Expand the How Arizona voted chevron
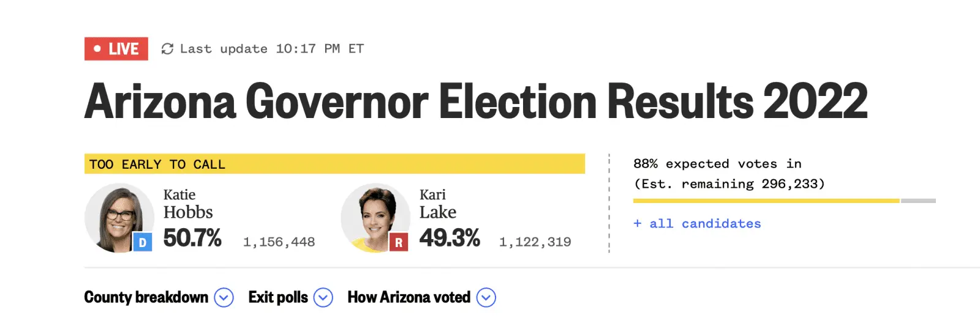The height and width of the screenshot is (318, 980). coord(486,298)
